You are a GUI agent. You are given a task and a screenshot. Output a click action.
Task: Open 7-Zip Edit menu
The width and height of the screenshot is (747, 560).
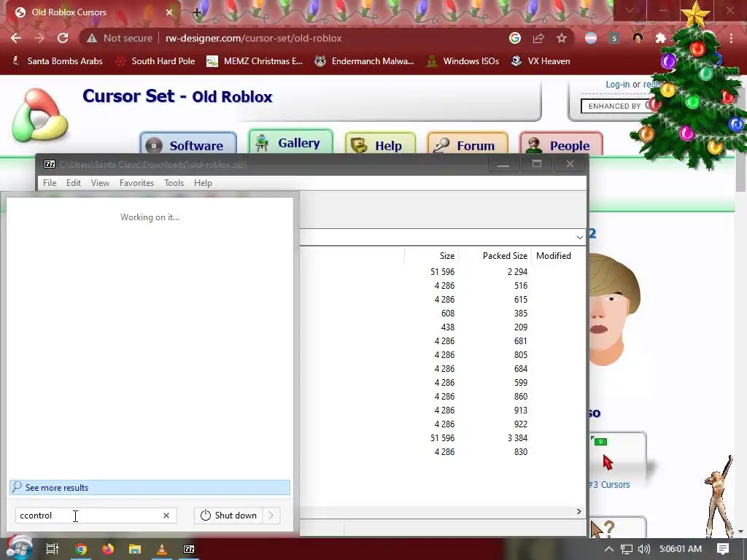point(74,183)
